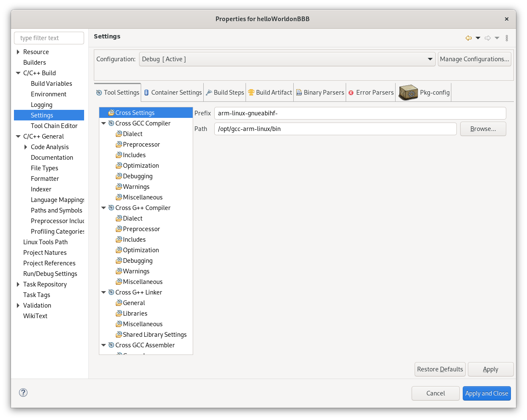Click the Cross G++ Compiler tool icon

coord(111,207)
